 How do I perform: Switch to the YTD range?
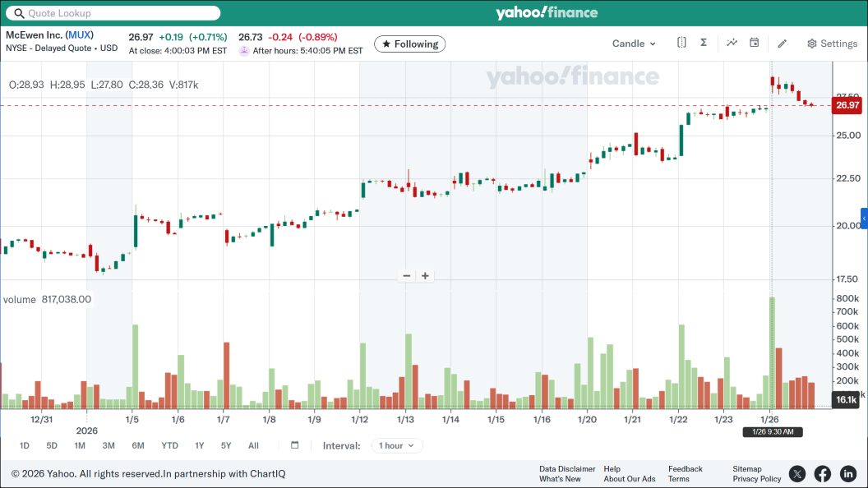pyautogui.click(x=169, y=445)
